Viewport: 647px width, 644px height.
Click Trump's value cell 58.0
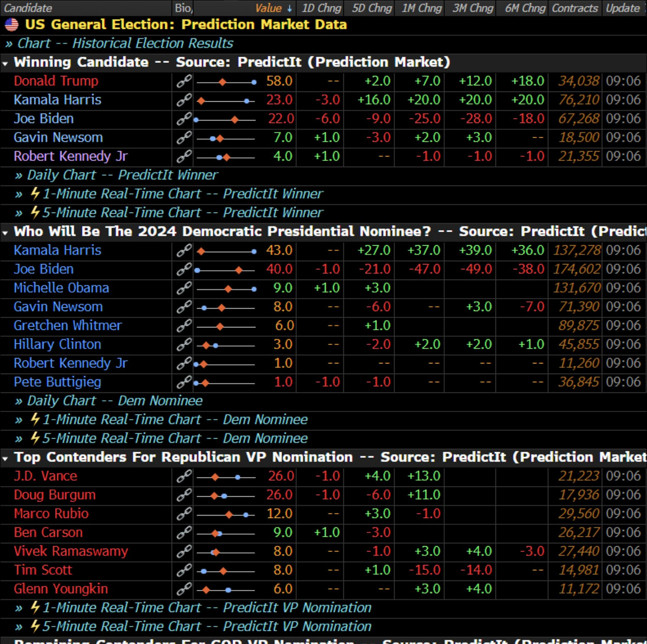pos(279,81)
